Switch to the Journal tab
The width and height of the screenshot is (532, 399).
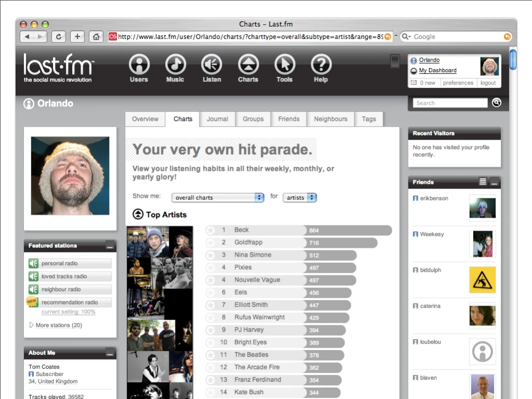218,119
